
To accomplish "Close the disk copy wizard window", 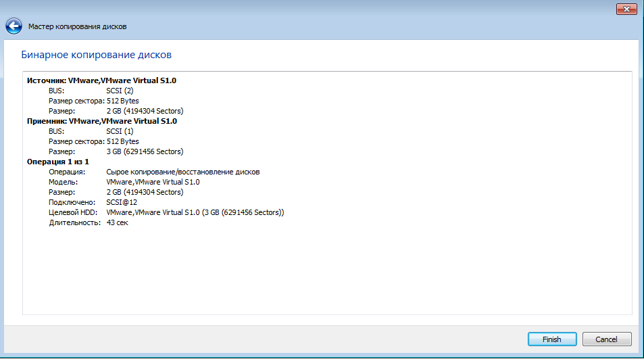I will tap(626, 9).
